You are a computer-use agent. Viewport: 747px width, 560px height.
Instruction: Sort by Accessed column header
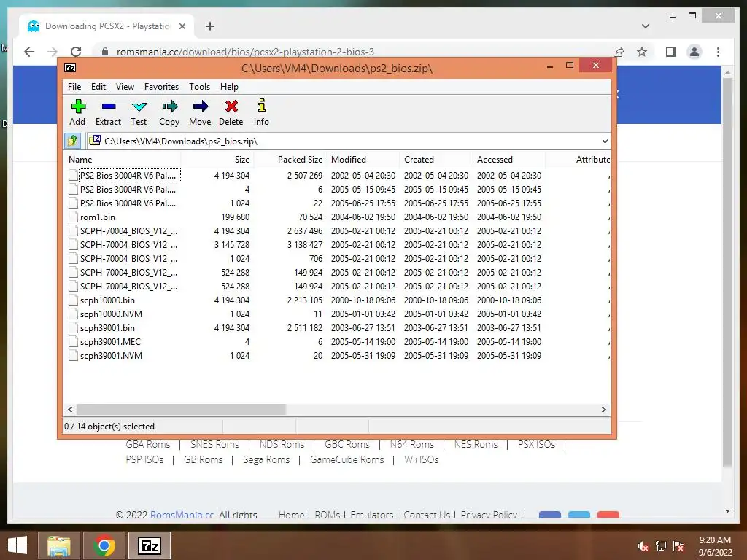point(508,160)
